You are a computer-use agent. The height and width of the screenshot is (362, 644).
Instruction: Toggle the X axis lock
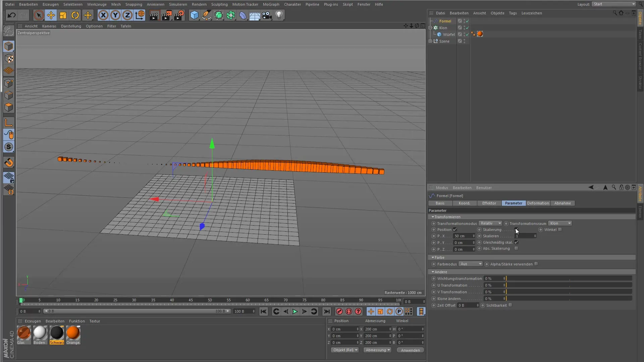coord(103,15)
